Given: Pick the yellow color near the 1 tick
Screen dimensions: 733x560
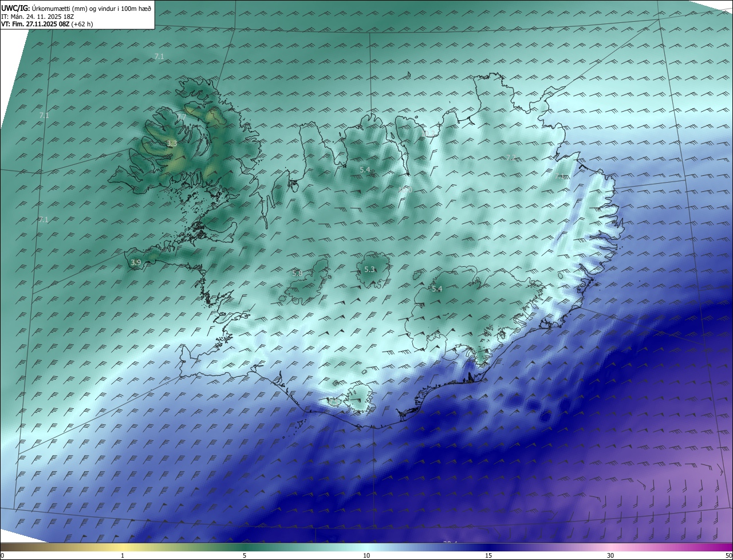Looking at the screenshot, I should click(123, 547).
